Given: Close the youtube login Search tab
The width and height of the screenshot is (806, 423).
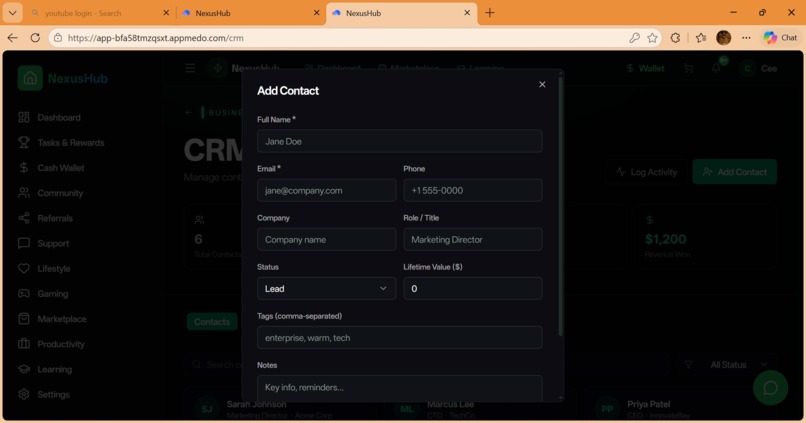Looking at the screenshot, I should (166, 13).
